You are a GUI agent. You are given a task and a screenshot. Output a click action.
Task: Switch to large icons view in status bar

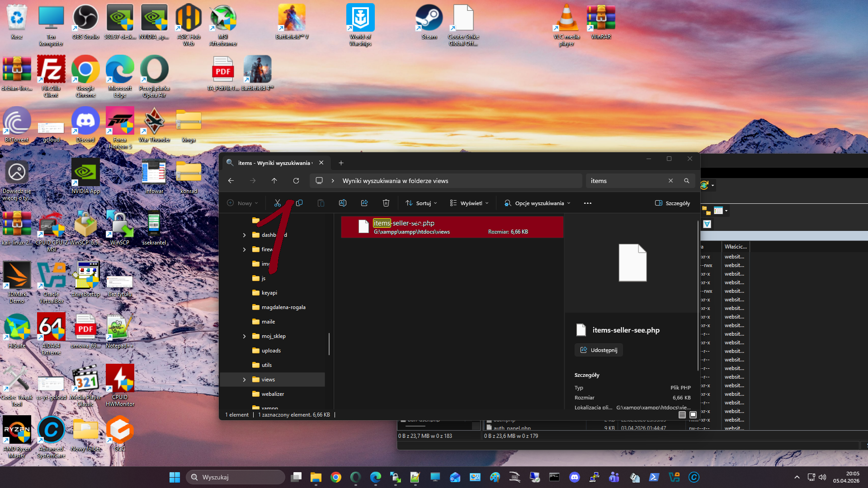click(693, 415)
